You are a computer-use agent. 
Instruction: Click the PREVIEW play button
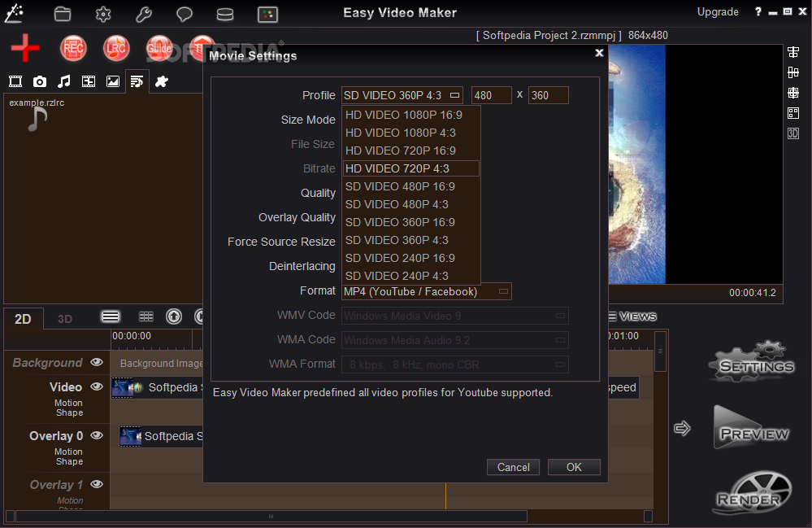(751, 427)
